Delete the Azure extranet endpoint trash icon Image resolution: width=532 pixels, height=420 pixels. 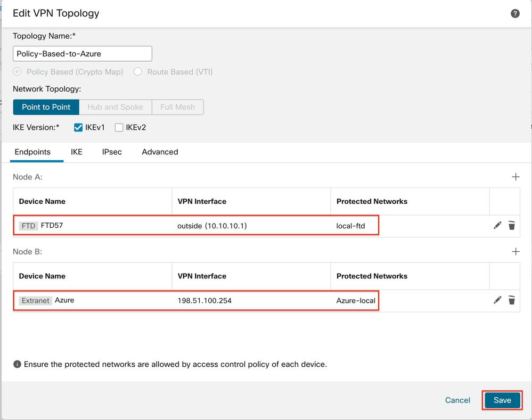[x=512, y=300]
